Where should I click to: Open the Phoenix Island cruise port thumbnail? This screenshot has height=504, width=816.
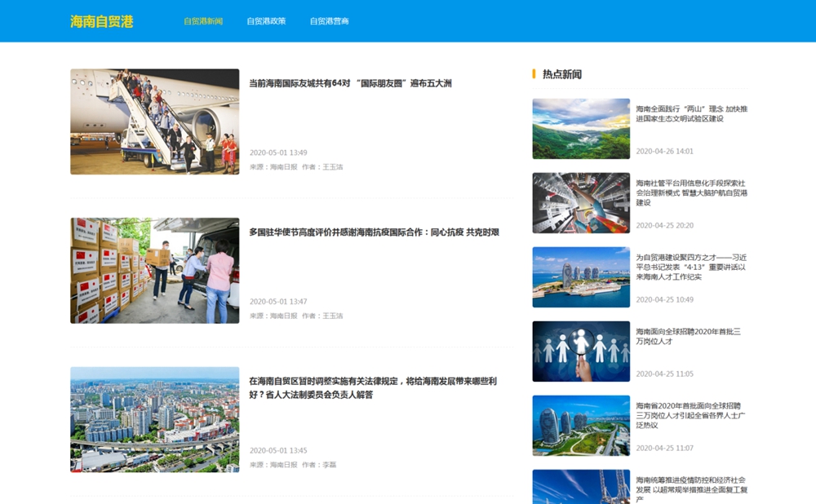click(581, 277)
